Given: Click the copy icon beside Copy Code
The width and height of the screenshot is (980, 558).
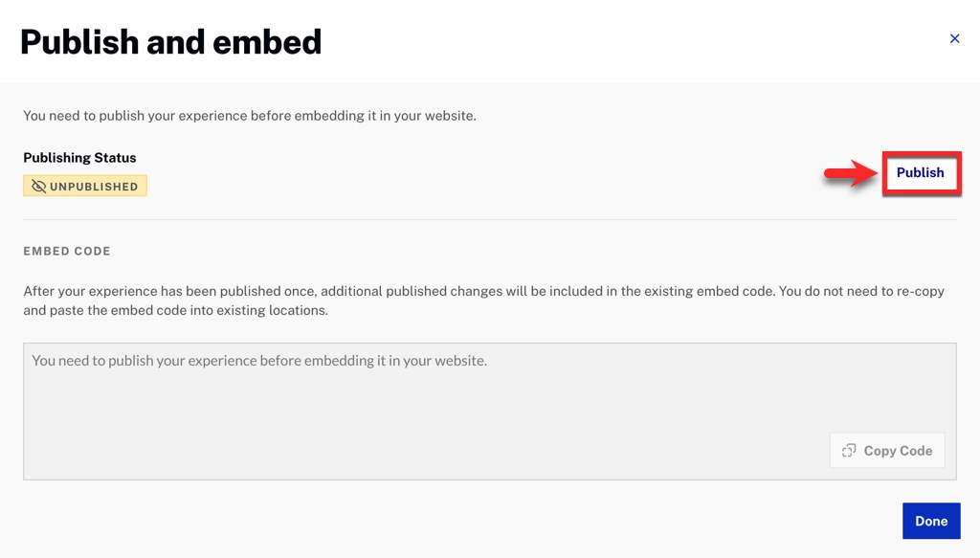Looking at the screenshot, I should pyautogui.click(x=849, y=451).
